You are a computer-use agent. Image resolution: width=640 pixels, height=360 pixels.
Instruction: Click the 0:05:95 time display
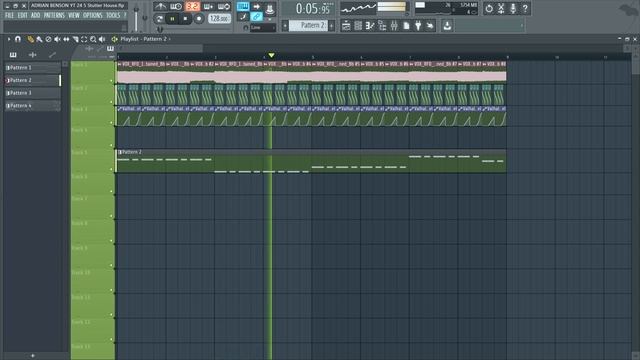point(313,9)
